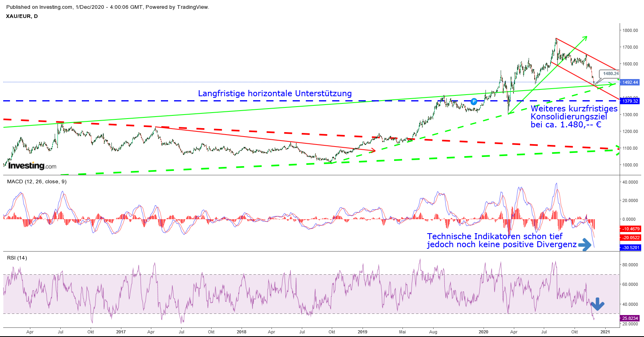Click the blue right arrow in MACD panel
This screenshot has width=644, height=337.
click(x=585, y=244)
